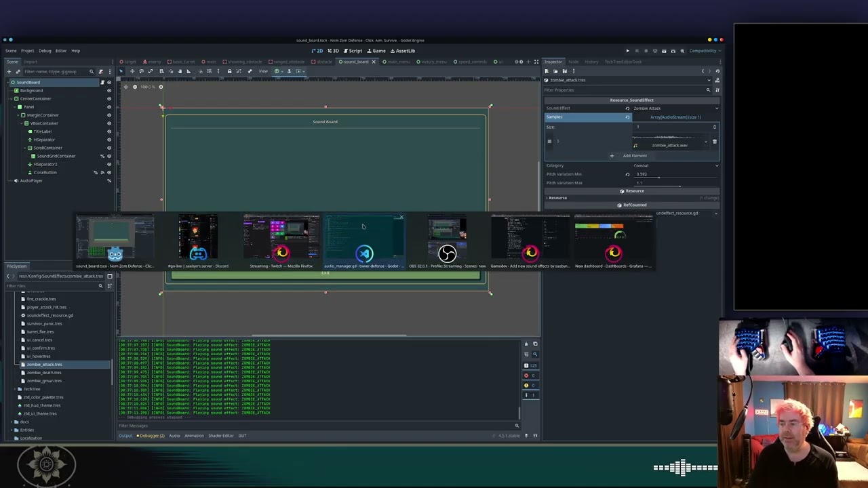Expand the TechTree folder
The height and width of the screenshot is (488, 868).
click(14, 389)
